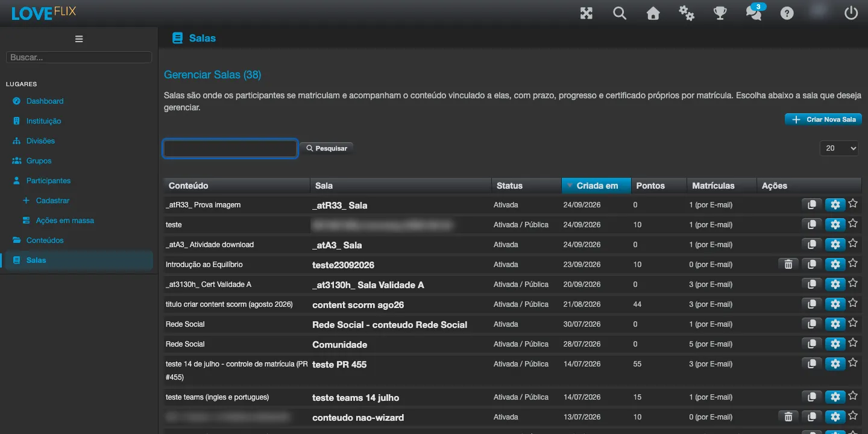This screenshot has height=434, width=868.
Task: Sort table by Sala column header
Action: coord(400,186)
